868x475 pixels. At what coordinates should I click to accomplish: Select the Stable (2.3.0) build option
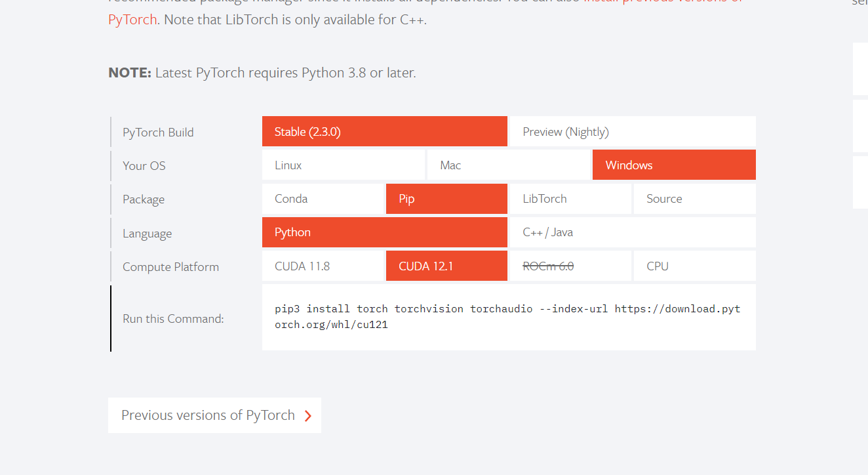[x=385, y=131]
